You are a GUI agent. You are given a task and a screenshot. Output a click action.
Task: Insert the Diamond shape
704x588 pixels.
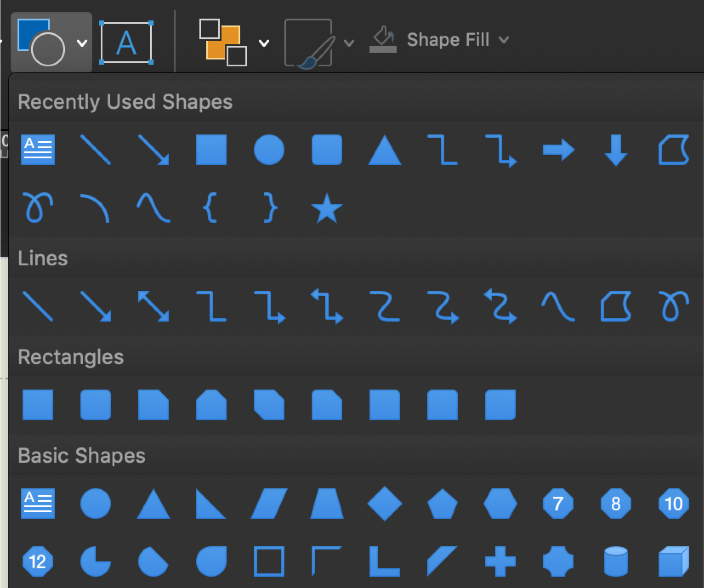[385, 504]
